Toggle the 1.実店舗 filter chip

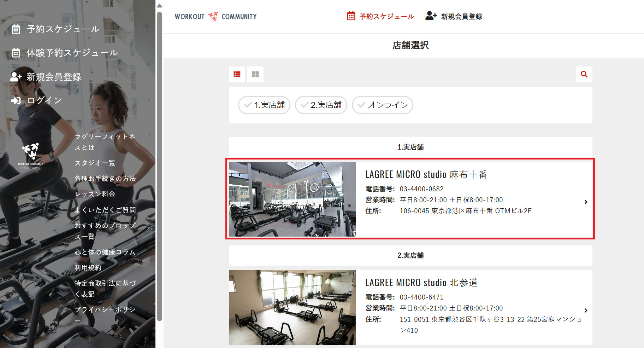264,105
